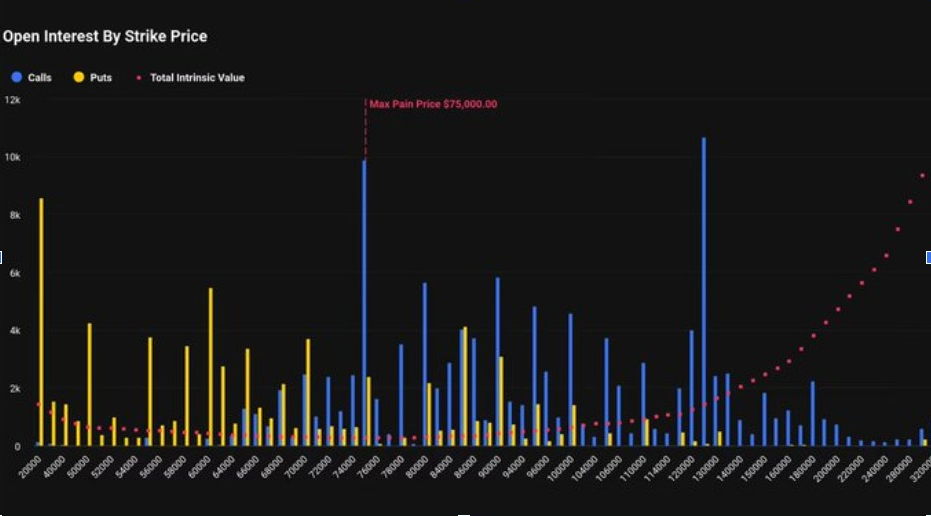This screenshot has width=931, height=516.
Task: Click the 54000 strike label on the x-axis
Action: 126,467
